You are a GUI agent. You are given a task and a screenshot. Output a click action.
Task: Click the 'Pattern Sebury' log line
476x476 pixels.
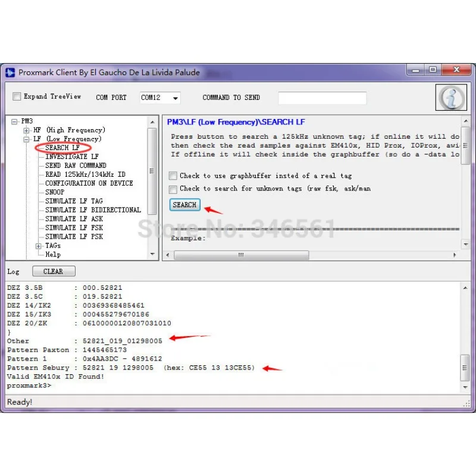point(131,368)
